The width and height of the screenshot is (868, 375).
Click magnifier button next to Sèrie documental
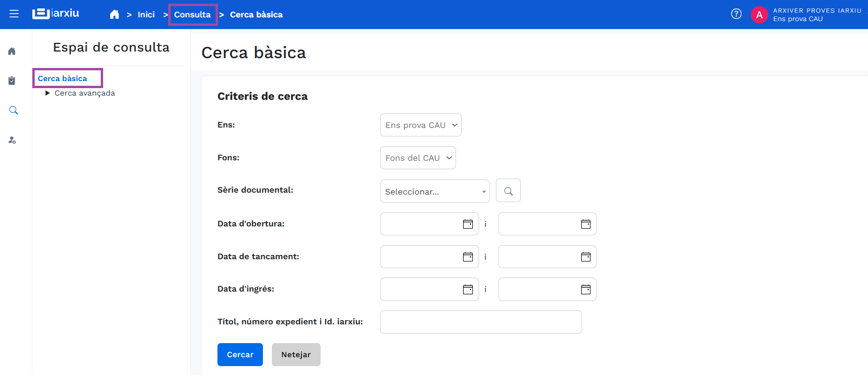click(508, 191)
